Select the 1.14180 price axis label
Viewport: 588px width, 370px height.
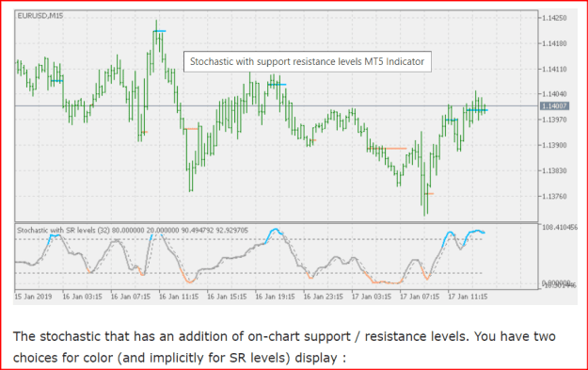point(554,43)
